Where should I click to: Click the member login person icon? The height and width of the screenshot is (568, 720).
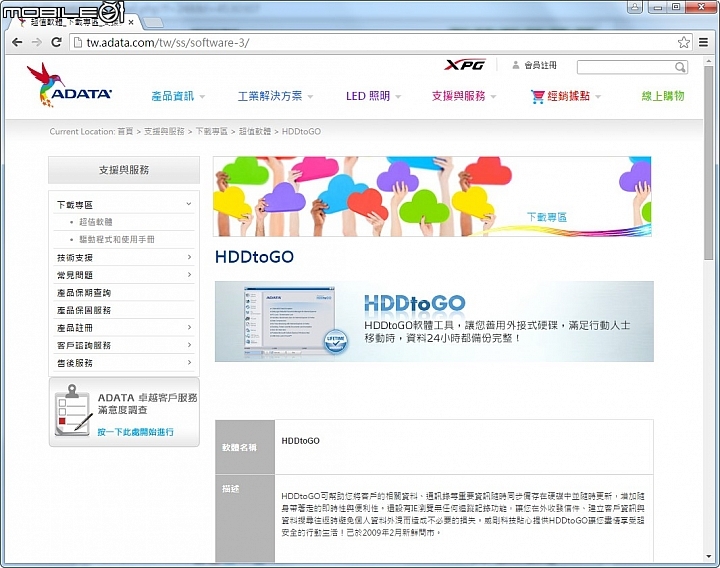pyautogui.click(x=516, y=65)
